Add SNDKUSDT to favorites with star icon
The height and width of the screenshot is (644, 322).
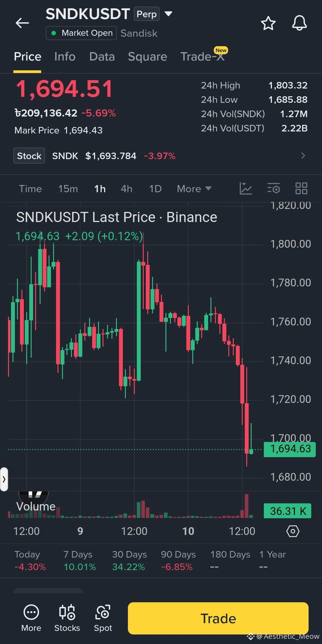(x=268, y=23)
